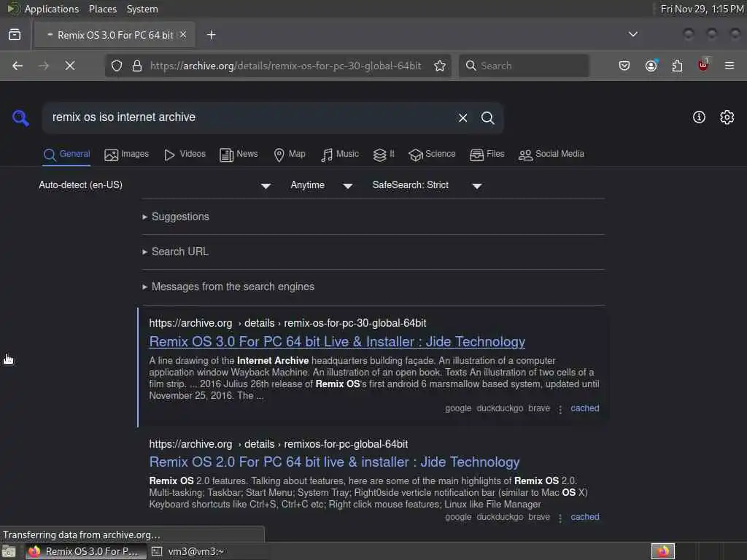747x560 pixels.
Task: Open the extensions puzzle icon
Action: pyautogui.click(x=677, y=66)
